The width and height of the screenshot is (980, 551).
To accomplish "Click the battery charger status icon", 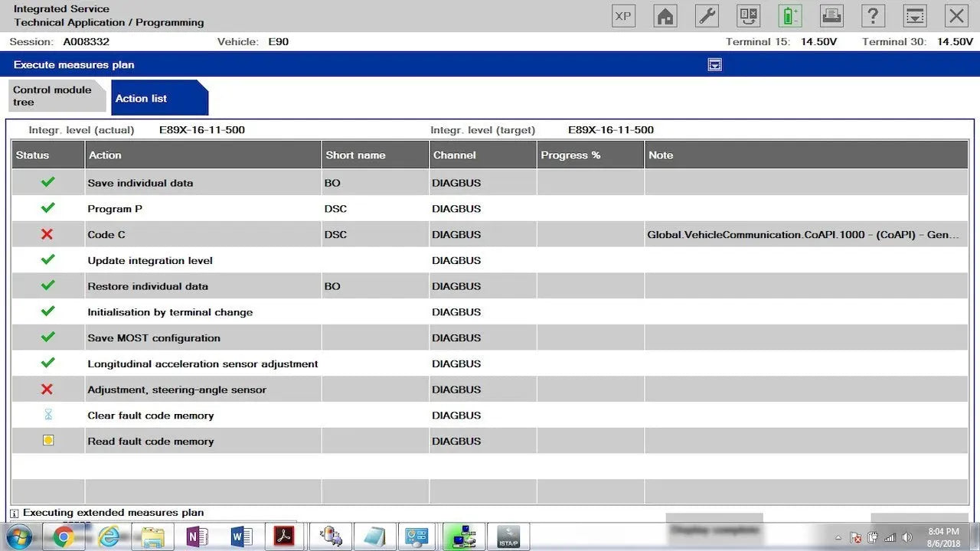I will (x=789, y=16).
